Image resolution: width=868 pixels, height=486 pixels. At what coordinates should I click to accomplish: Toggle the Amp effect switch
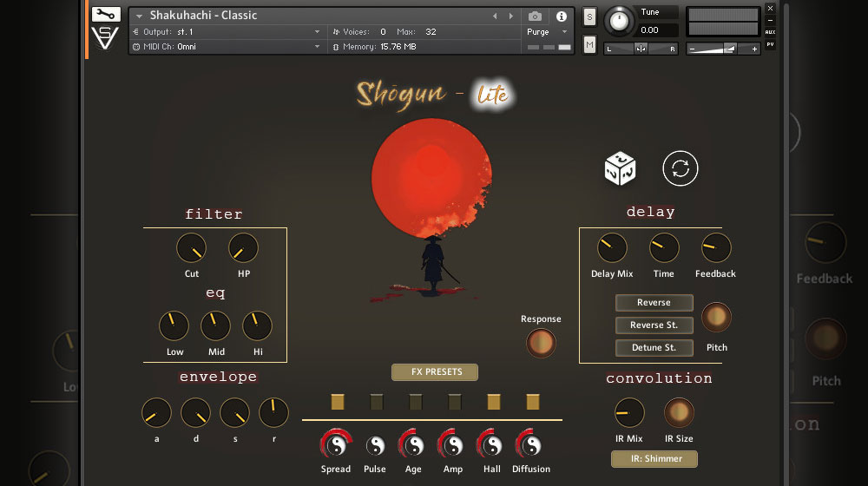point(455,402)
